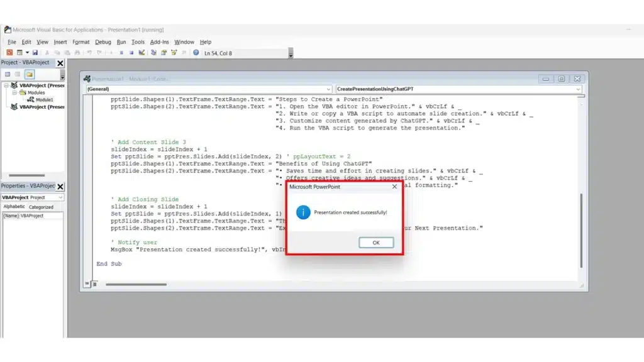This screenshot has width=644, height=362.
Task: Open the Object Browser toolbar icon
Action: click(x=174, y=53)
